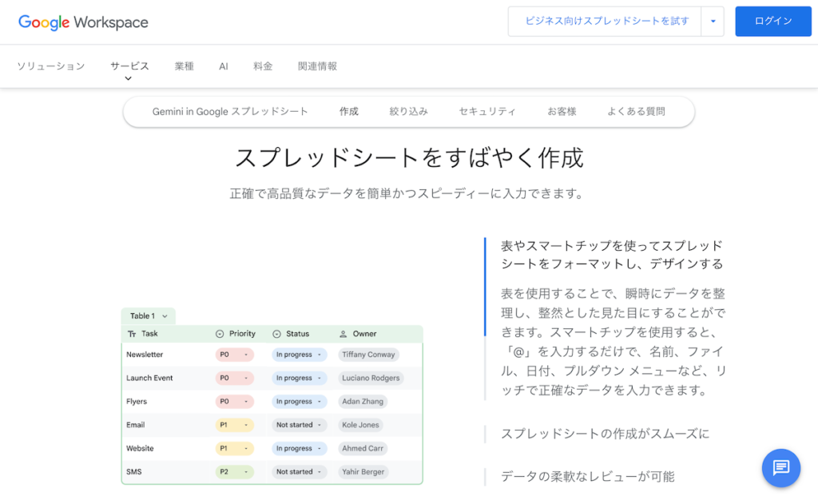This screenshot has height=504, width=818.
Task: Click the Status column dropdown-type icon
Action: pos(276,334)
